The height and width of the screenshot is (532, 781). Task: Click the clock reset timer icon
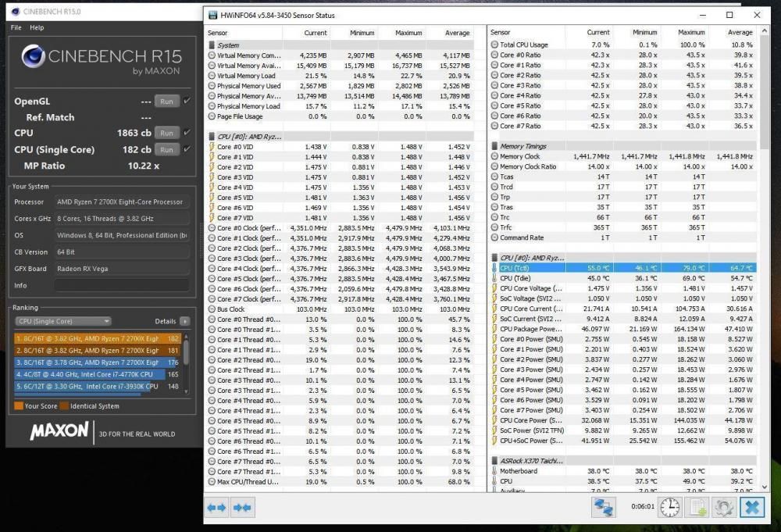[x=669, y=507]
